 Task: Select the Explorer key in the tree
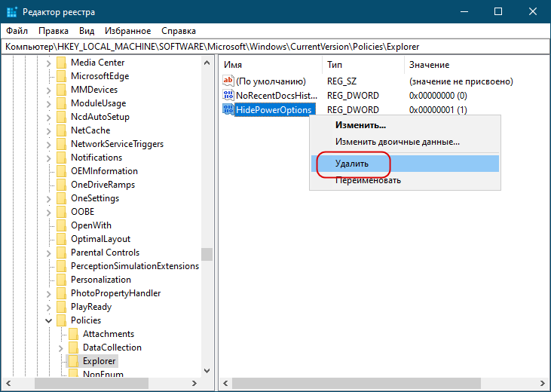coord(99,361)
